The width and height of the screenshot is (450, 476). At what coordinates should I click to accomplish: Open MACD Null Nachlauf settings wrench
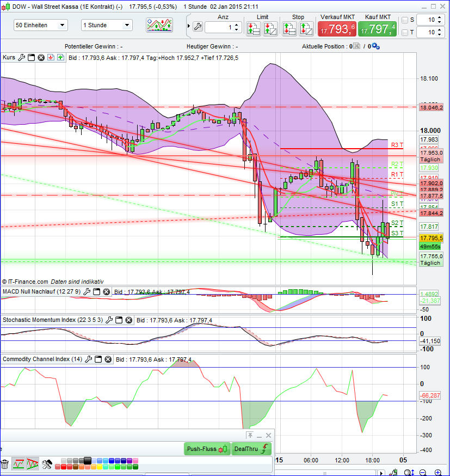(x=87, y=292)
